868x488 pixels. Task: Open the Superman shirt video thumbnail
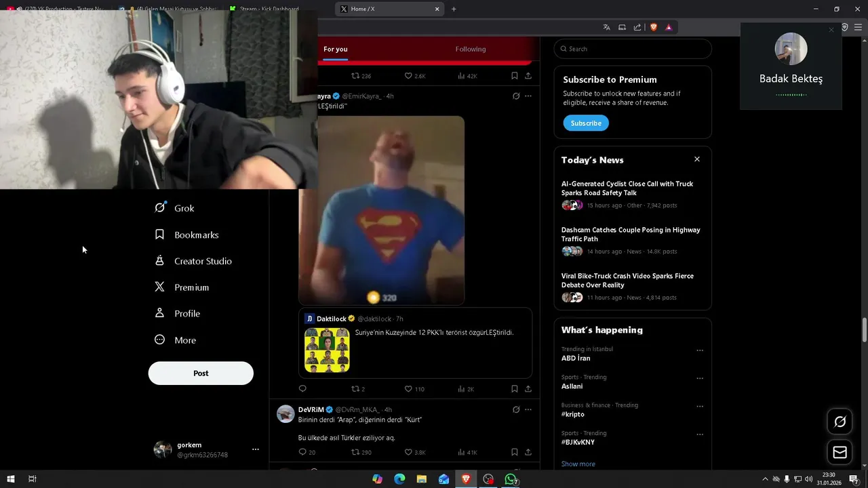(382, 210)
